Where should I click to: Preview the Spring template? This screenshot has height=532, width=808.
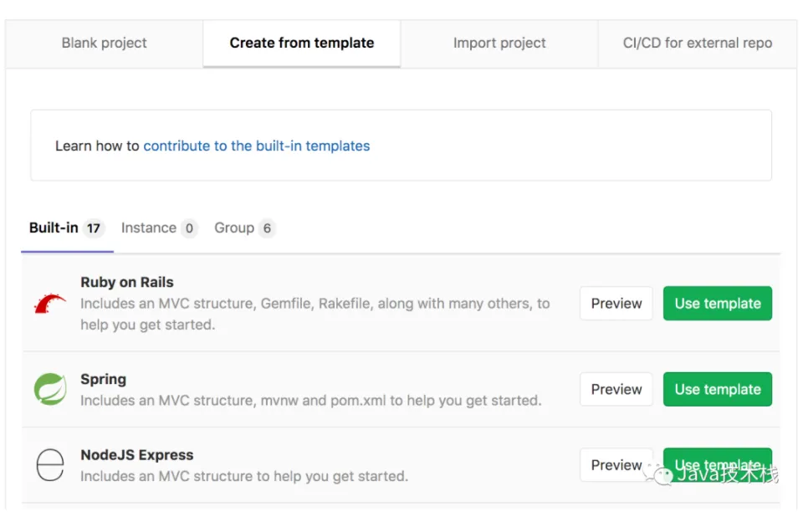(616, 390)
